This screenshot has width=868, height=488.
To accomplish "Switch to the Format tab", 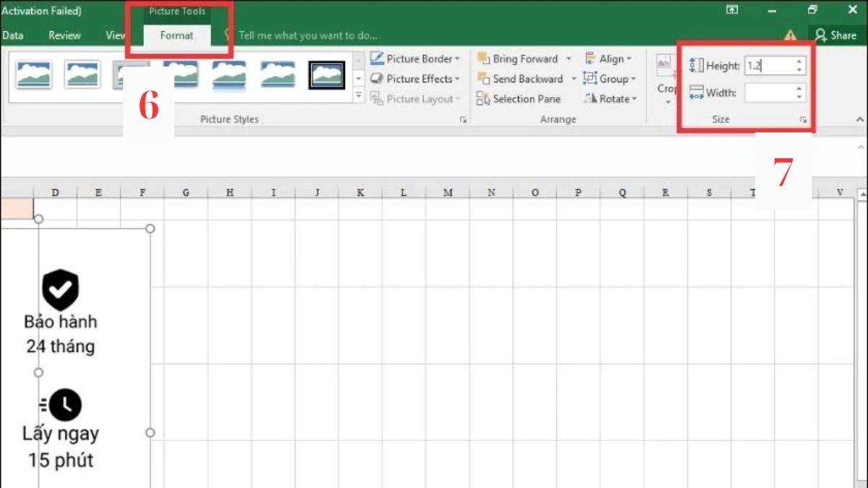I will (x=177, y=35).
